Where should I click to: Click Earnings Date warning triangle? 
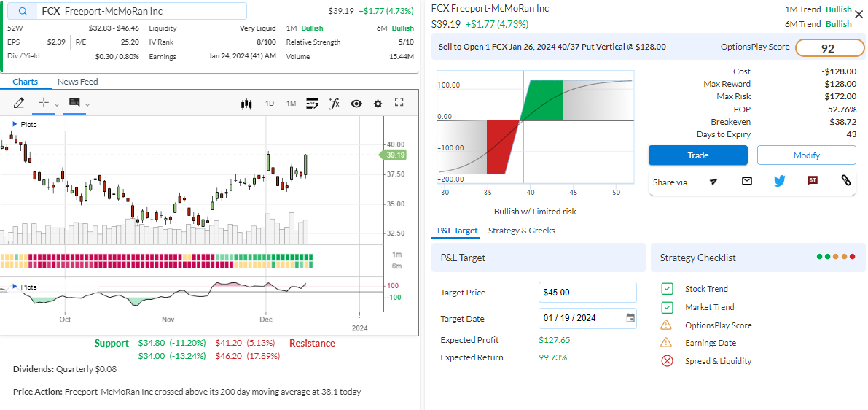tap(667, 343)
